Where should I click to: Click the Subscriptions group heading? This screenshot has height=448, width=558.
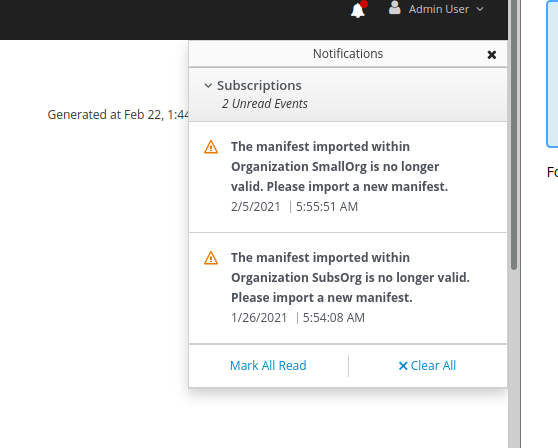259,86
